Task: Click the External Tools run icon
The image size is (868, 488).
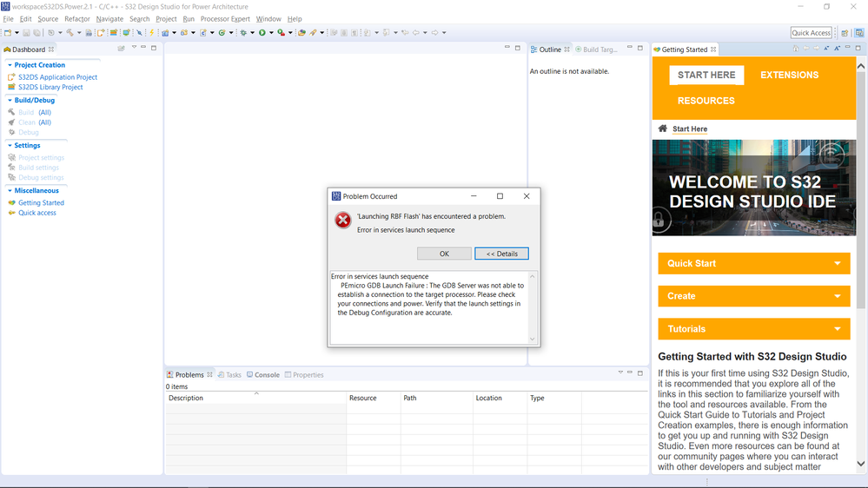Action: point(282,33)
